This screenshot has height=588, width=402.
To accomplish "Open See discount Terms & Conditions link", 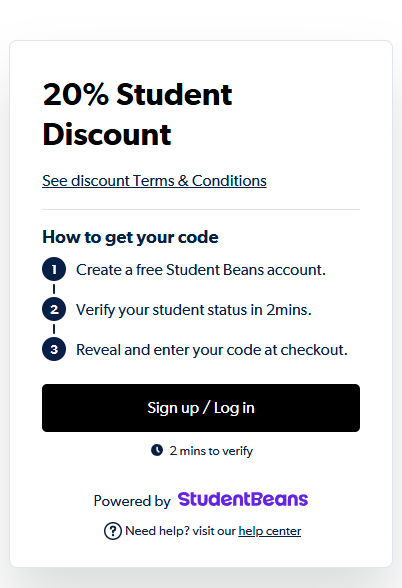I will (x=154, y=181).
